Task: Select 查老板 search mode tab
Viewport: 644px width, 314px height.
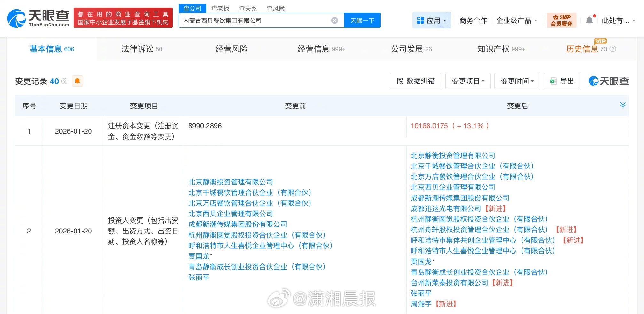Action: [x=220, y=8]
